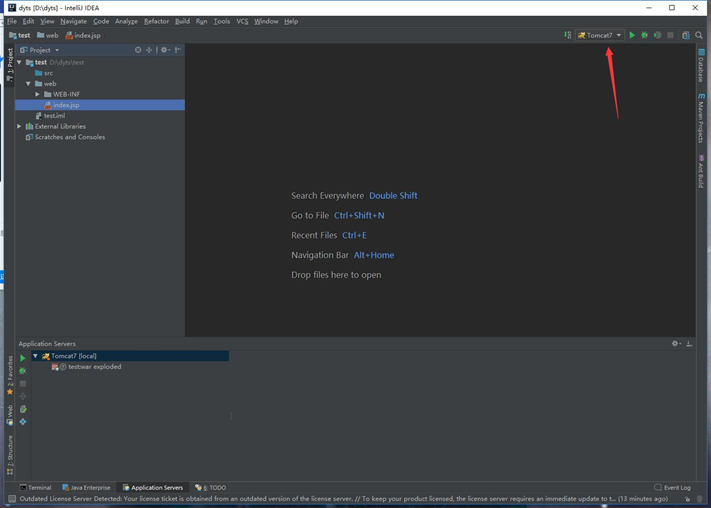Collapse the Tomcat7 [local] server node

[35, 356]
